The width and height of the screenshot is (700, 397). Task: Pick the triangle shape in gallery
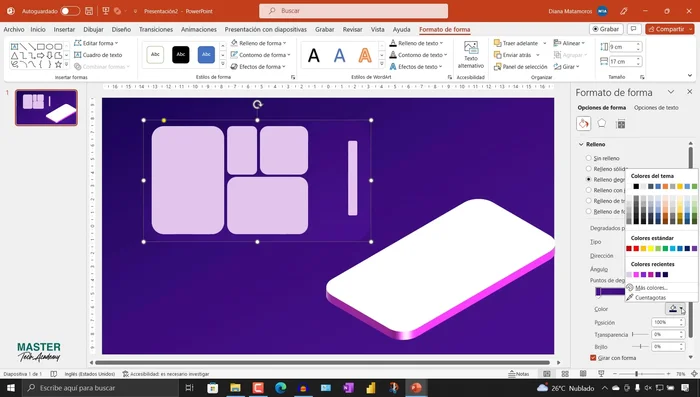15,55
